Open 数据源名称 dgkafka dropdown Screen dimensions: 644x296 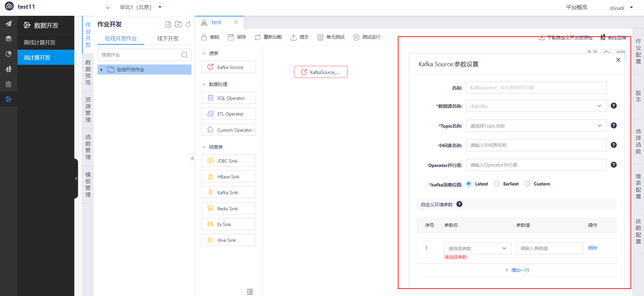pyautogui.click(x=536, y=106)
